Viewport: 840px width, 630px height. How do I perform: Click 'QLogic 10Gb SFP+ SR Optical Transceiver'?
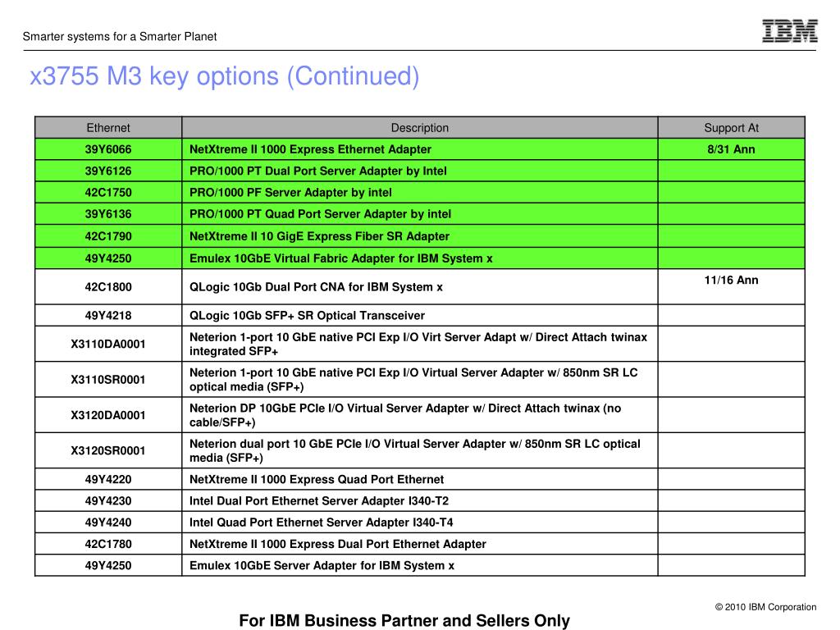(x=307, y=316)
